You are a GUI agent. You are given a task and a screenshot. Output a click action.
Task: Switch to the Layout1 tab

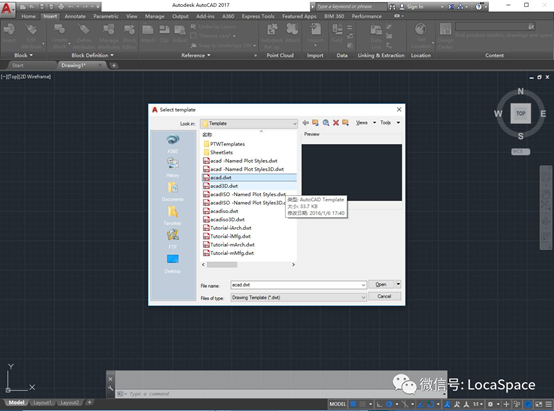[x=42, y=403]
